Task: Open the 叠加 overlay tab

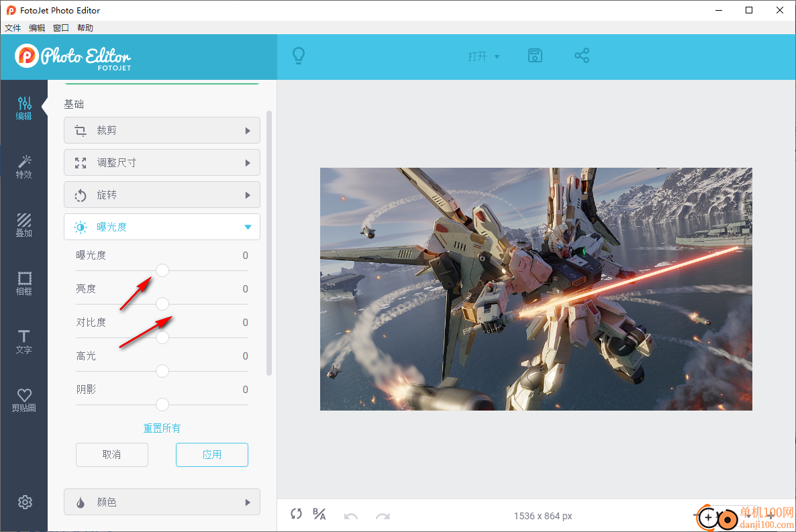Action: [x=24, y=225]
